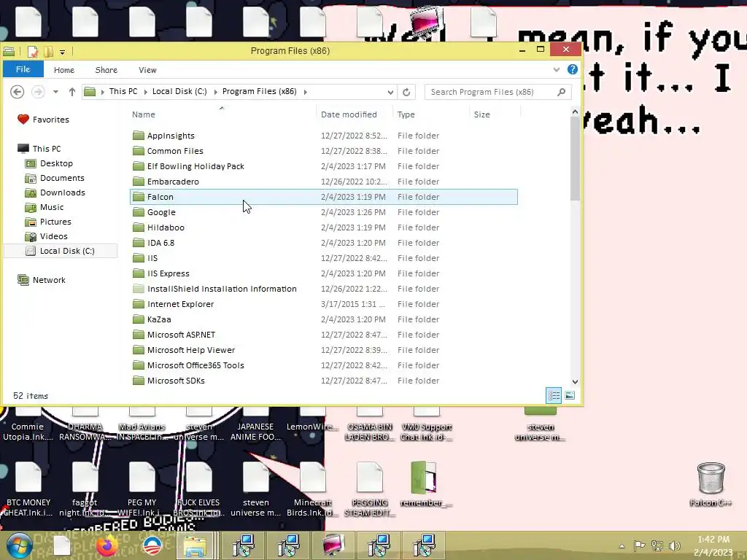The width and height of the screenshot is (747, 560).
Task: Click the search magnifier icon
Action: [562, 92]
